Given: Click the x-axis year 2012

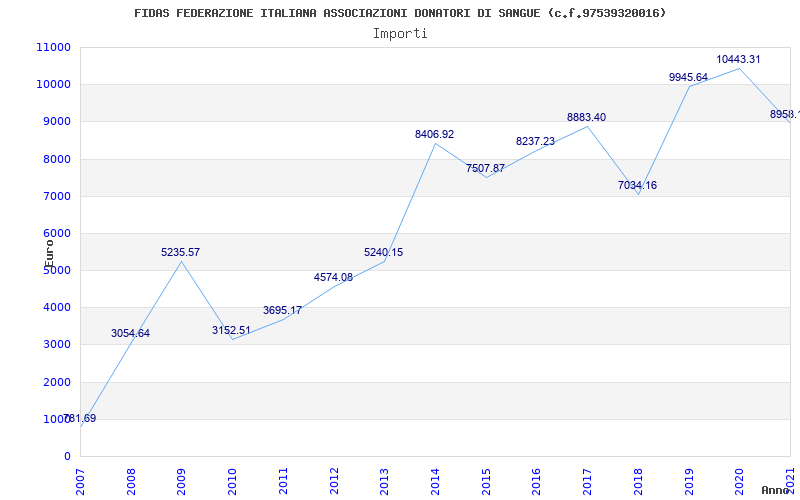Looking at the screenshot, I should pos(334,482).
